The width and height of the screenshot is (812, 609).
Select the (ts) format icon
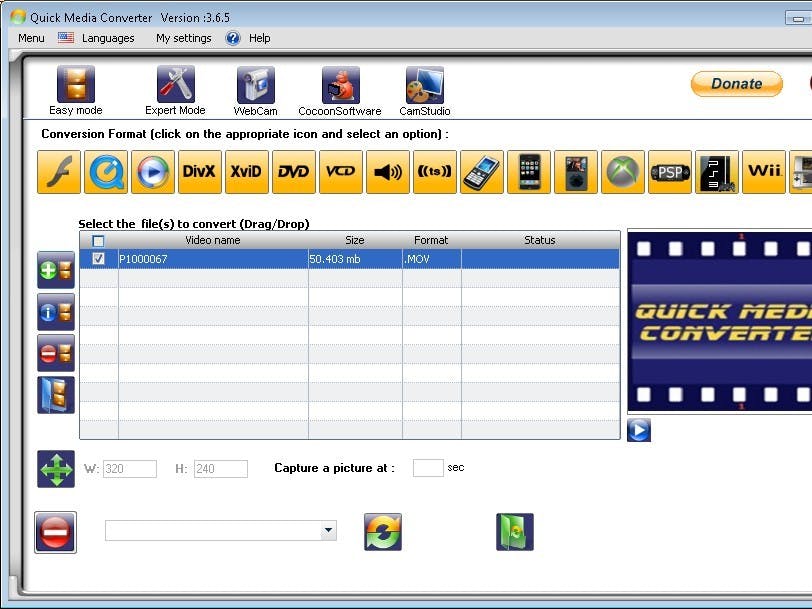[x=435, y=172]
